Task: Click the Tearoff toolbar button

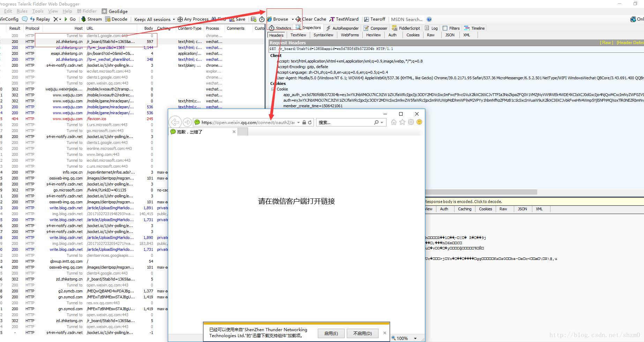Action: pos(375,19)
